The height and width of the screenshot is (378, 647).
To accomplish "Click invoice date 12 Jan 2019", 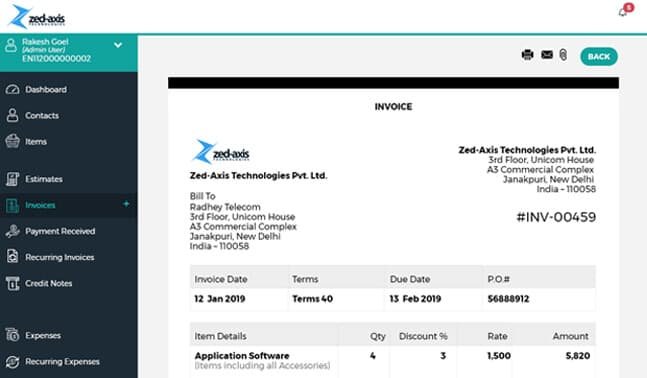I will pyautogui.click(x=220, y=299).
